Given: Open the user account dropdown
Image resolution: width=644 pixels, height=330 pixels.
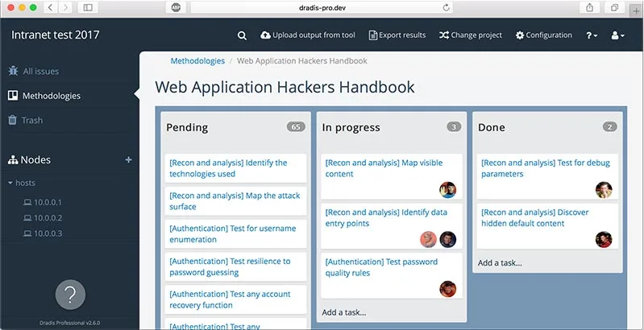Looking at the screenshot, I should [617, 35].
